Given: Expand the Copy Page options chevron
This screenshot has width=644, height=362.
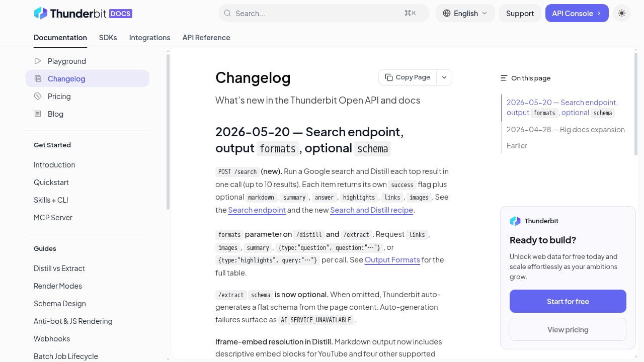Looking at the screenshot, I should 444,77.
